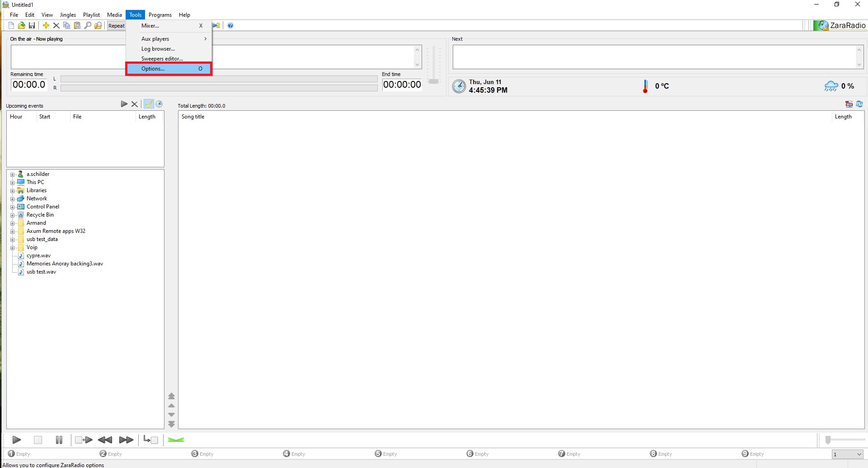Select cypre.wav in the file tree
Screen dimensions: 868x468
38,256
